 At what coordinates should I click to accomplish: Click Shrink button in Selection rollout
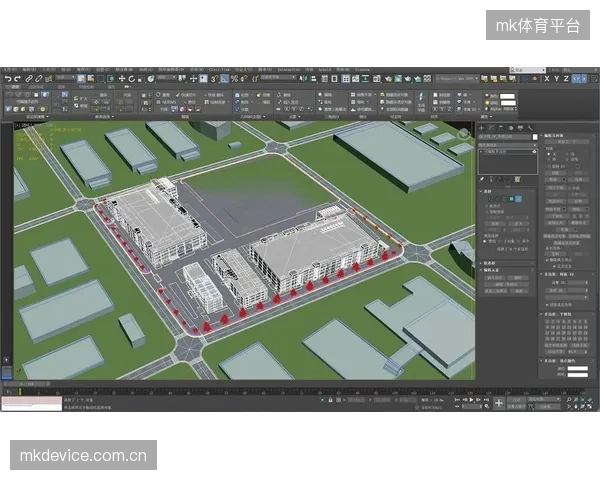tap(495, 224)
